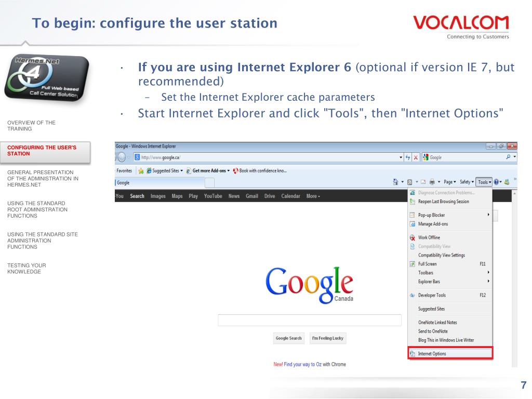Click the Pop-up Blocker menu icon

412,215
